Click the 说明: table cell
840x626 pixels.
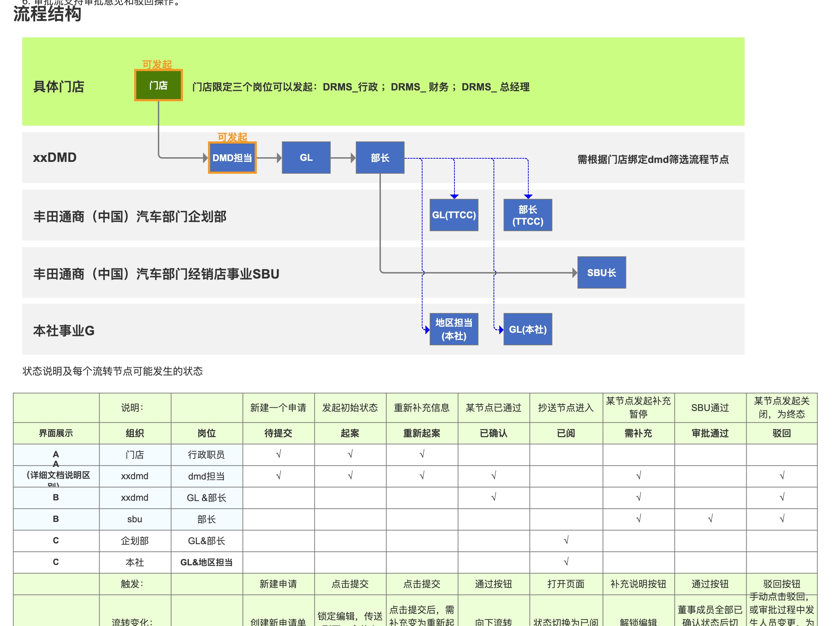pyautogui.click(x=135, y=408)
